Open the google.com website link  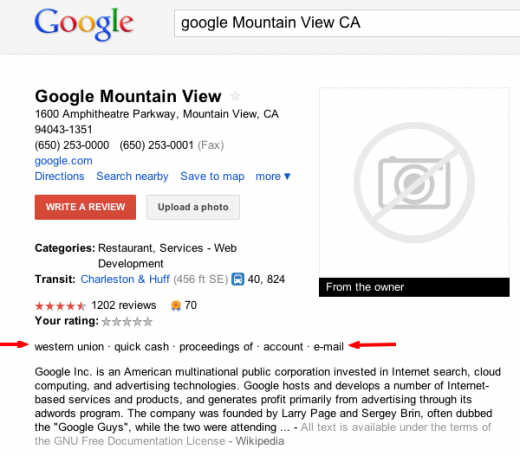64,161
